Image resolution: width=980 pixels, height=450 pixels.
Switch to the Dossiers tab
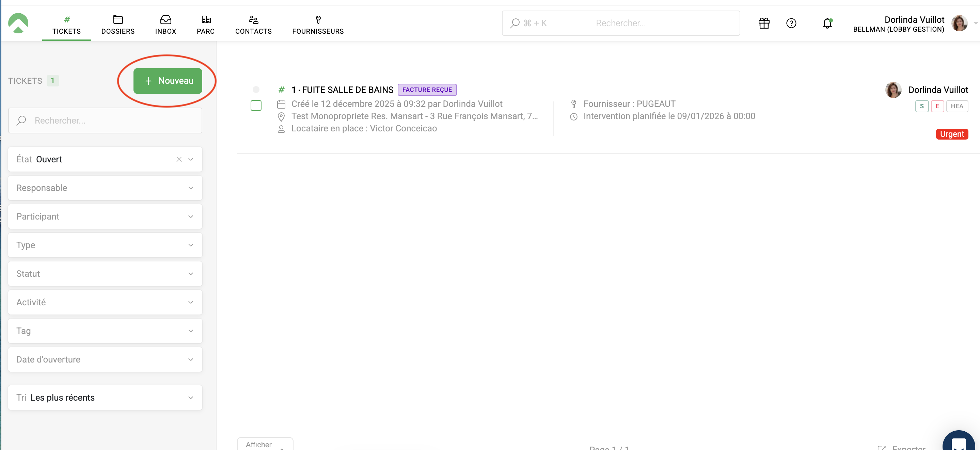tap(117, 25)
